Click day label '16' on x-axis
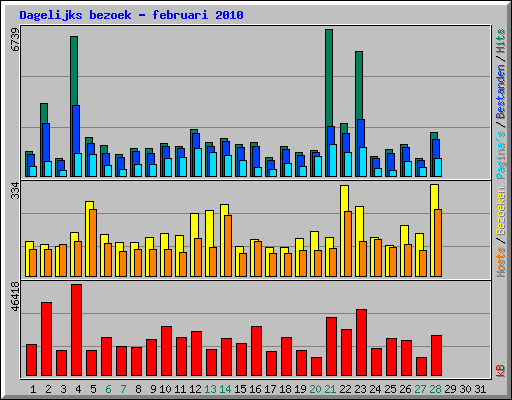 [x=255, y=389]
